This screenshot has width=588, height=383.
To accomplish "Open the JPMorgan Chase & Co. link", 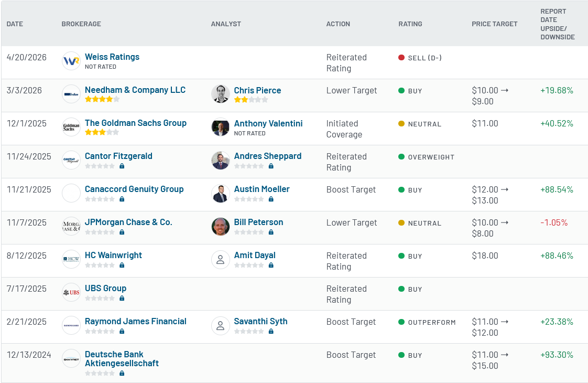I will [x=128, y=222].
